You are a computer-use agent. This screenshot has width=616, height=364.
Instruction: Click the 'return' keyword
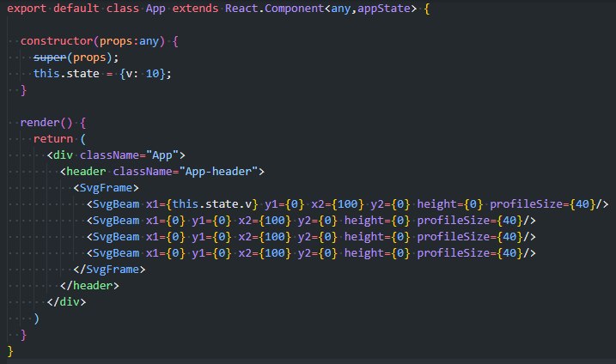tap(53, 139)
